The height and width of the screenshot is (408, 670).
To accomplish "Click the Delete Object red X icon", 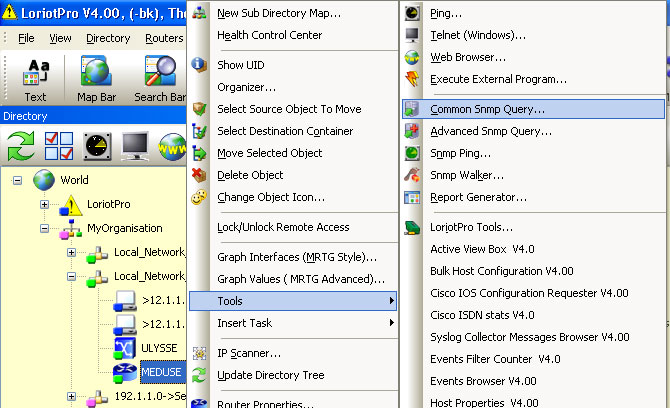I will point(199,175).
